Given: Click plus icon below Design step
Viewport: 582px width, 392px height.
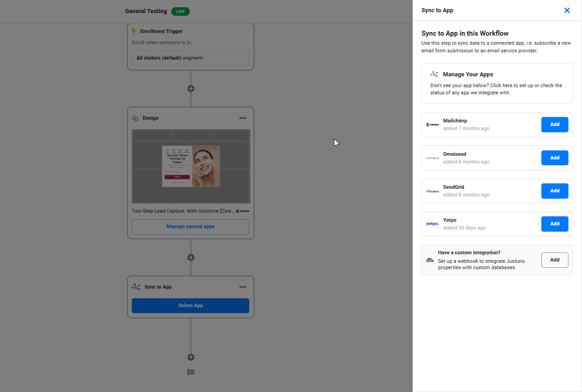Looking at the screenshot, I should pos(191,257).
